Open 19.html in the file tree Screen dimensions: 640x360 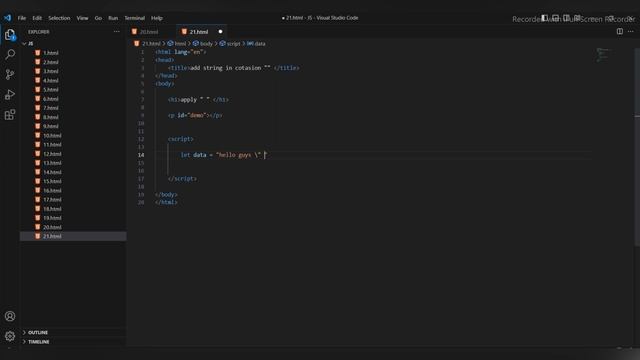click(52, 218)
